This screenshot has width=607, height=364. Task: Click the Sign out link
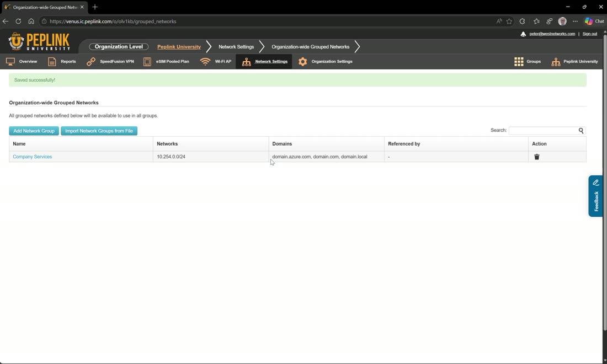pos(589,34)
